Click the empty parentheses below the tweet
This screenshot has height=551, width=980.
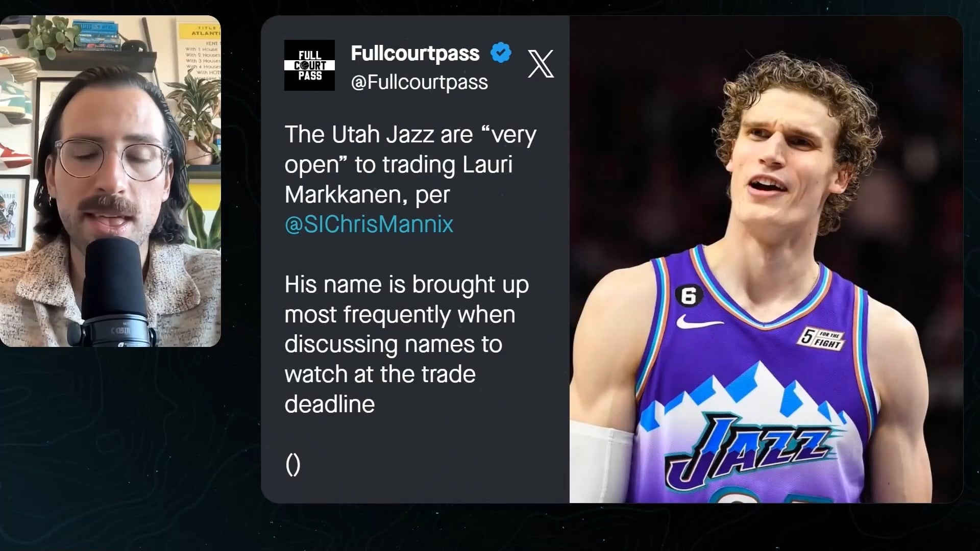(x=293, y=465)
